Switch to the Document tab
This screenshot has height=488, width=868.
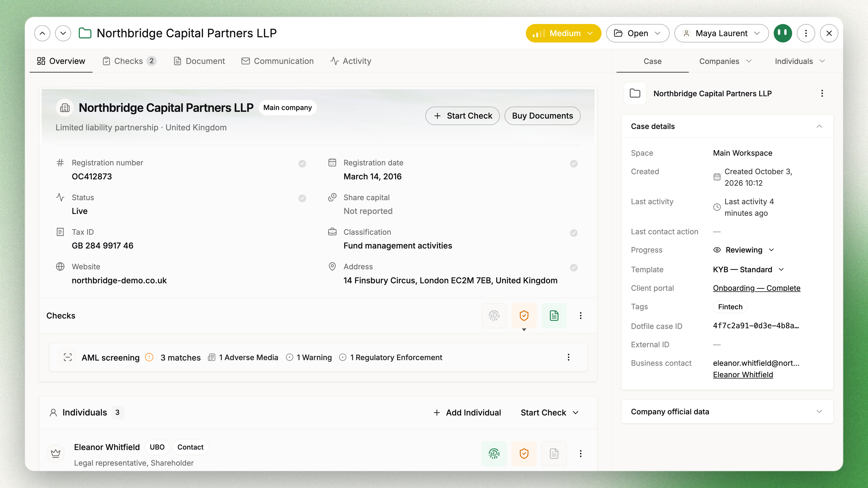point(199,61)
